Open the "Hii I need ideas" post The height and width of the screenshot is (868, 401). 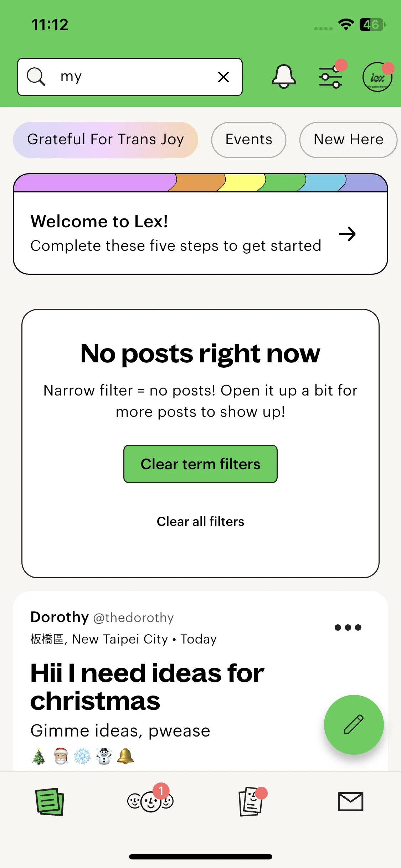point(148,687)
